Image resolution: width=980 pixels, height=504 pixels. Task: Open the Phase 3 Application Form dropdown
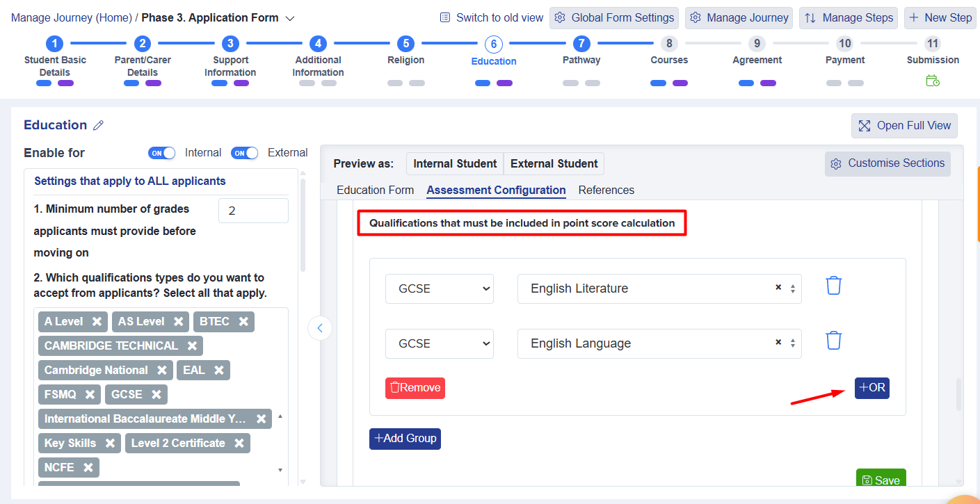coord(290,18)
